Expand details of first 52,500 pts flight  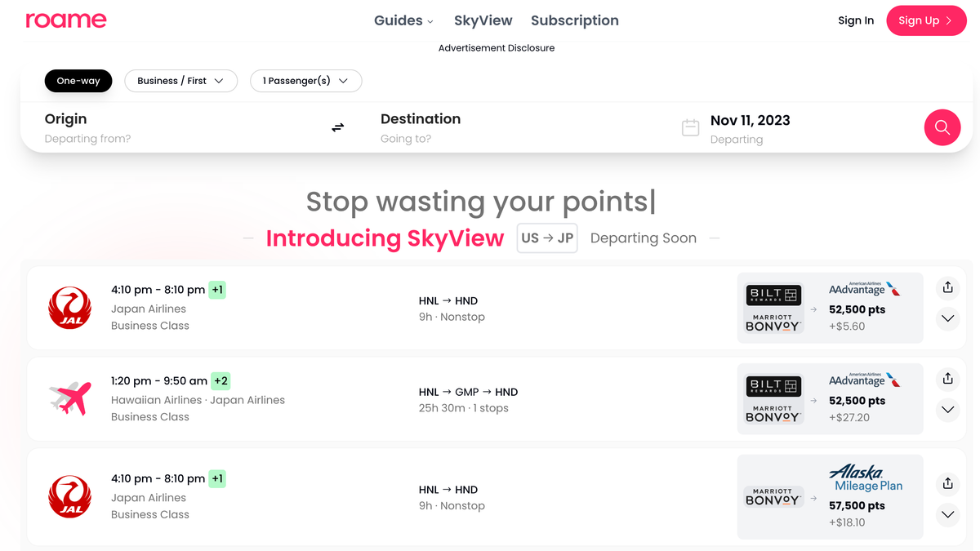[x=947, y=318]
